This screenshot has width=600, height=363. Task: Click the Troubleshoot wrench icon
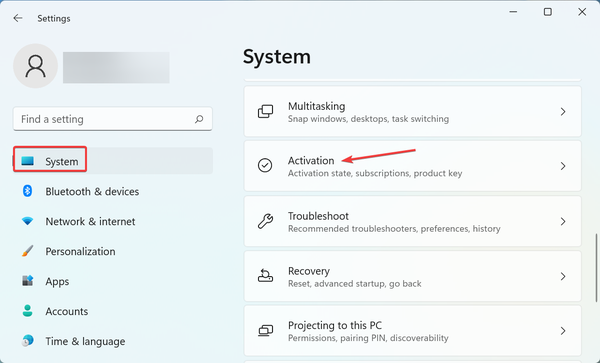point(265,221)
